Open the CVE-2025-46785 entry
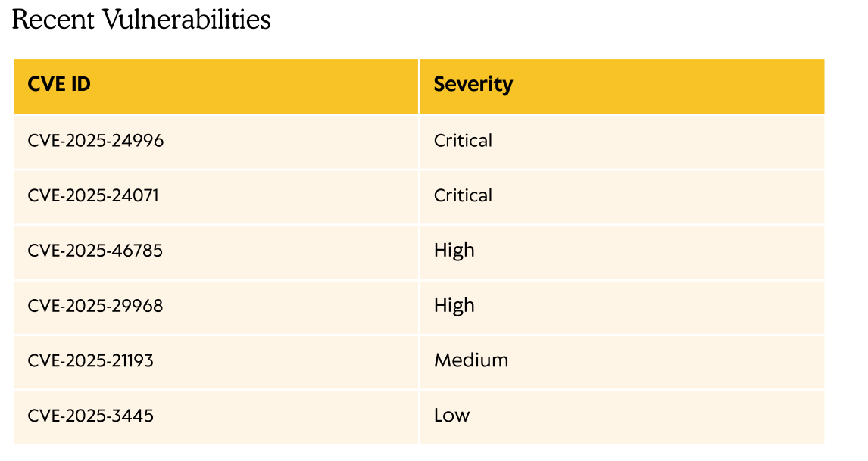 pos(95,251)
